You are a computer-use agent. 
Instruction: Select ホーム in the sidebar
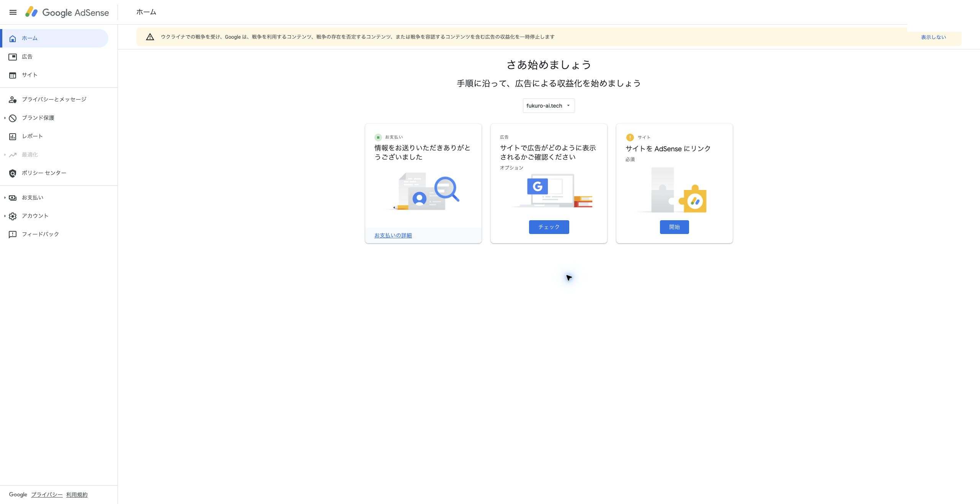[55, 38]
